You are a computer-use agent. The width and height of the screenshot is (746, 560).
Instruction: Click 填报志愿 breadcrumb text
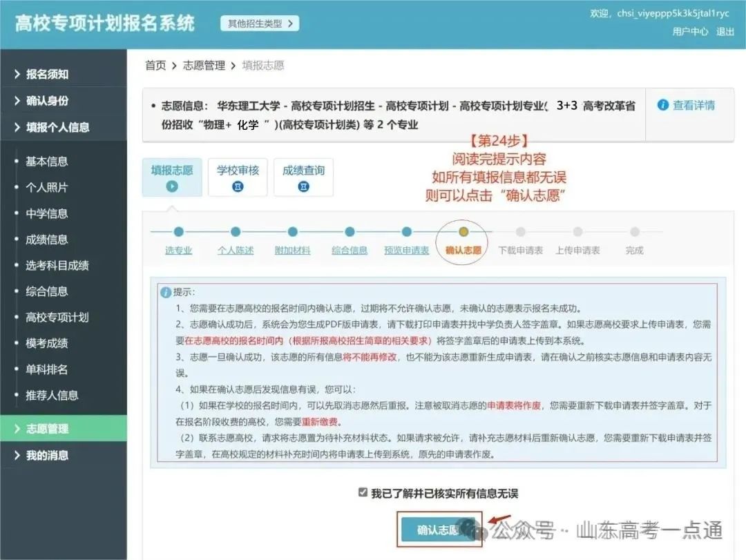point(263,65)
